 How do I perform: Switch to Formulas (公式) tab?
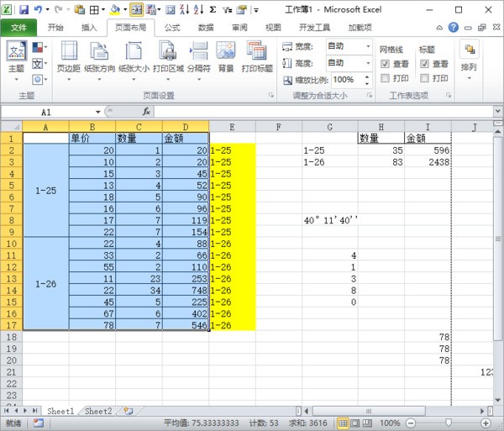(172, 28)
